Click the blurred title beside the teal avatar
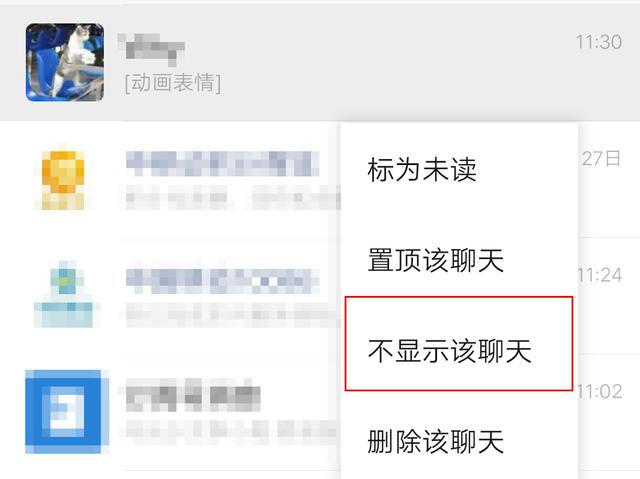This screenshot has height=479, width=640. [222, 281]
